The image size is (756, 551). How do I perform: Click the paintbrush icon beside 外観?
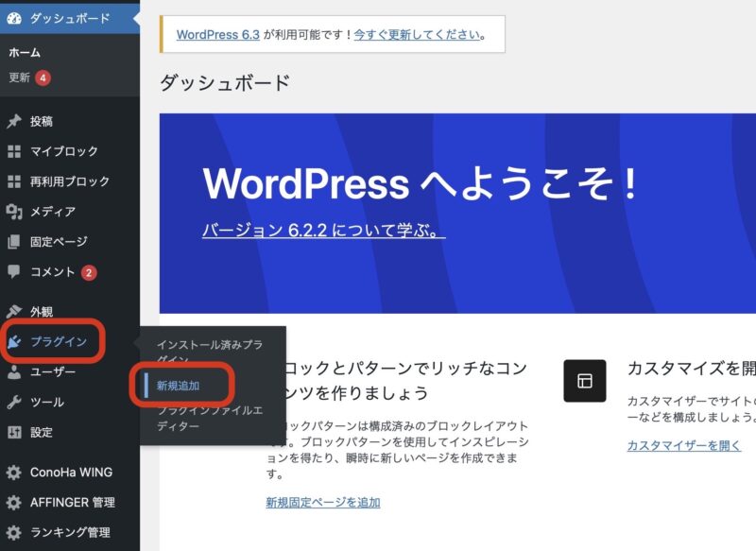click(14, 311)
